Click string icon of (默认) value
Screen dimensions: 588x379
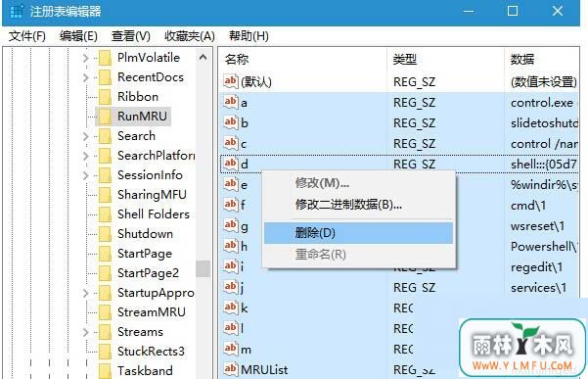coord(231,81)
